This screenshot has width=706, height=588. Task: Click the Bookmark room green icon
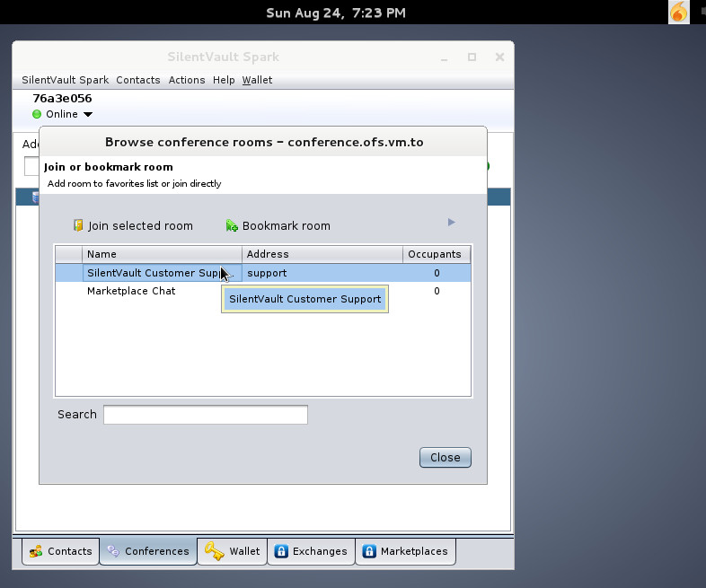(x=232, y=226)
